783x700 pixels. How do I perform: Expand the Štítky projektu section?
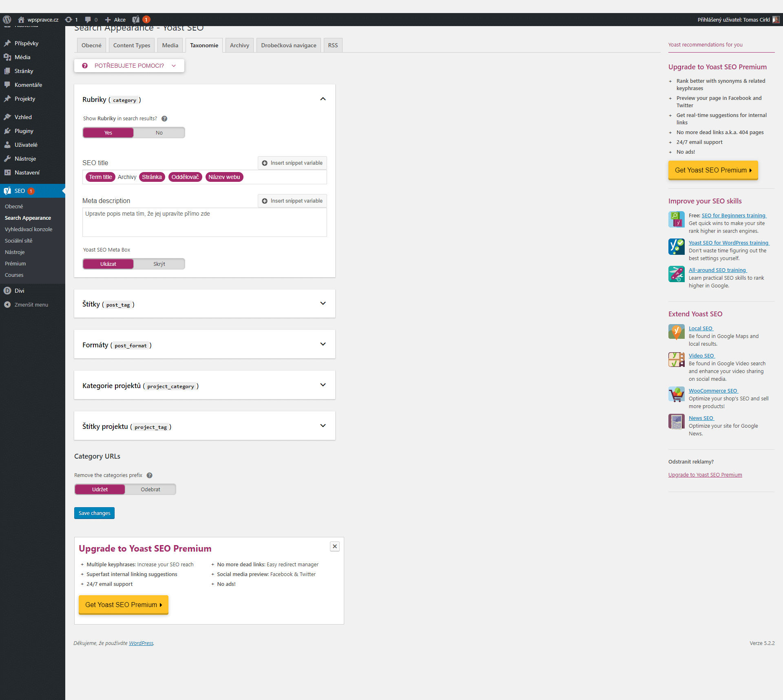pyautogui.click(x=323, y=426)
